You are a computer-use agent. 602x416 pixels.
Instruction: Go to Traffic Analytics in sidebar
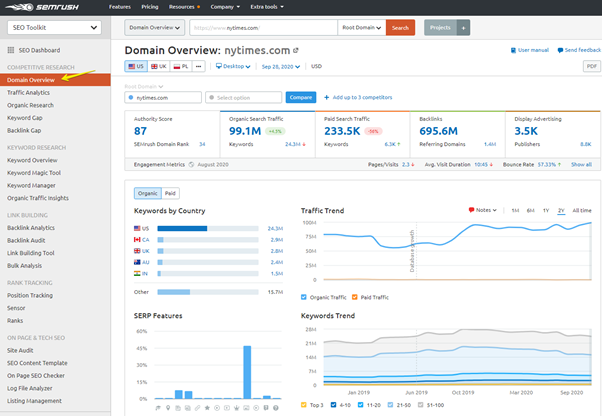tap(28, 92)
